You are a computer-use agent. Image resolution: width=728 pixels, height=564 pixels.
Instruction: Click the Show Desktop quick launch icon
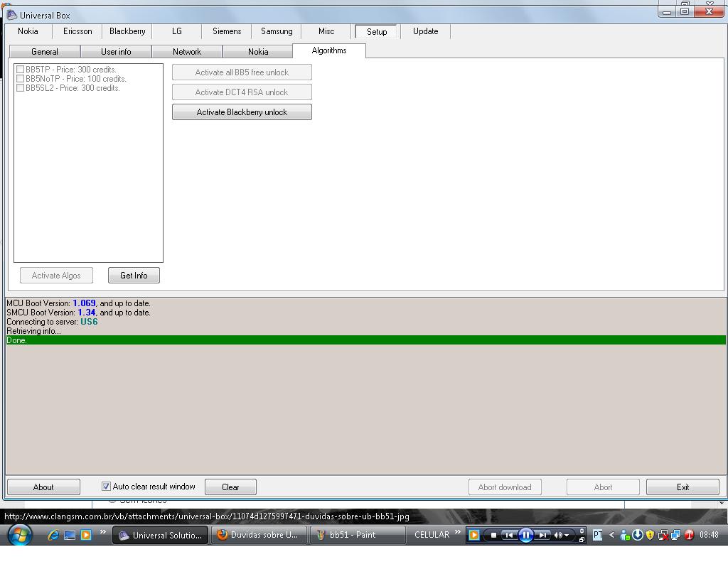(70, 536)
